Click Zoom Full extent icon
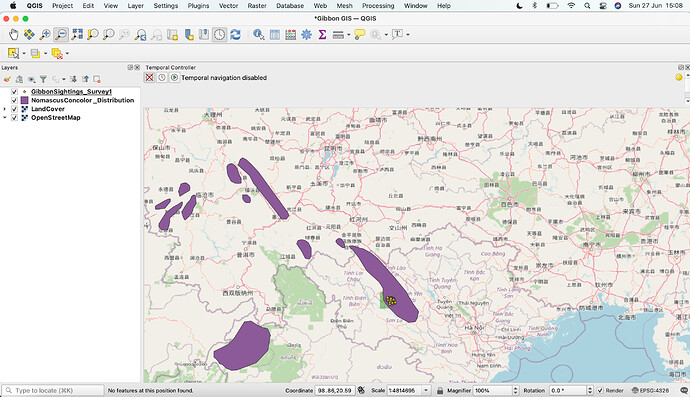The width and height of the screenshot is (690, 397). tap(77, 34)
